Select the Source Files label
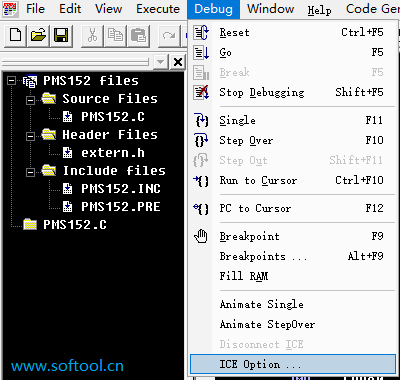The height and width of the screenshot is (380, 400). (110, 99)
